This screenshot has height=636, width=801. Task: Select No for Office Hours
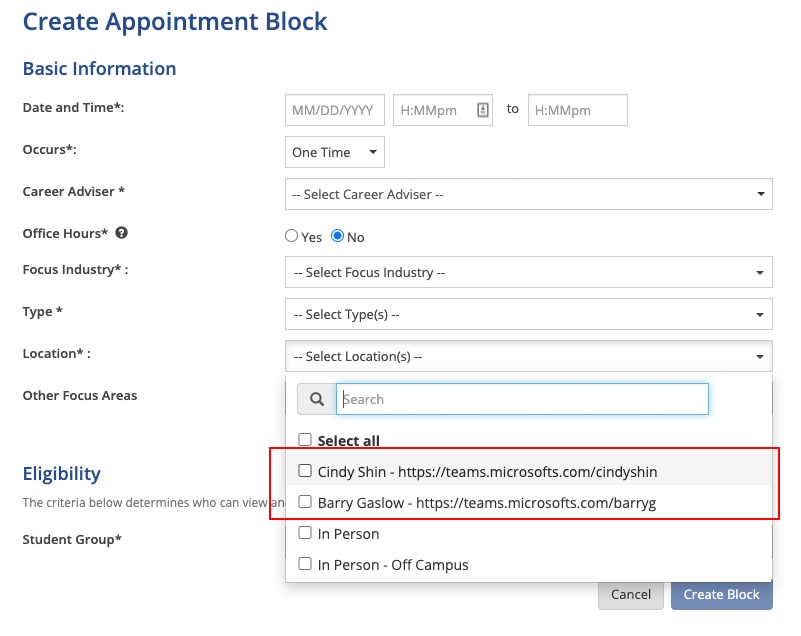pyautogui.click(x=337, y=237)
